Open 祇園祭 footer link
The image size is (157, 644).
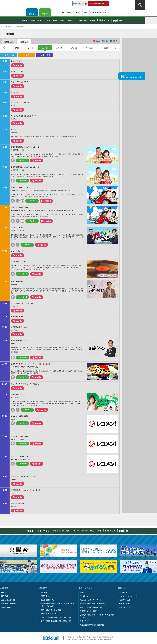[82, 592]
